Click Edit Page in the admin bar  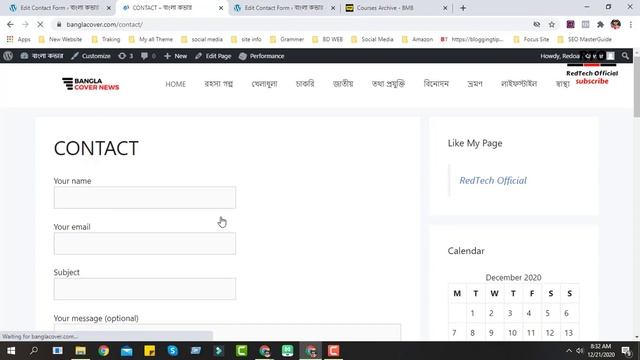[x=213, y=56]
